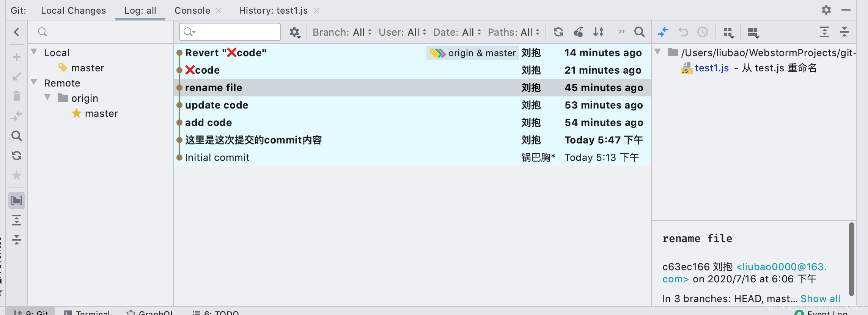Click Collapse All in the left sidebar
This screenshot has height=315, width=868.
click(x=16, y=239)
